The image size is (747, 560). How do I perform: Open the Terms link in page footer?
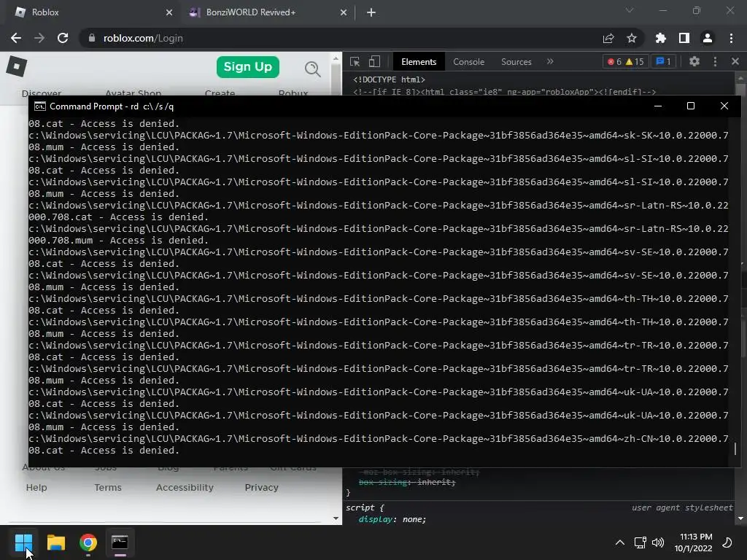[x=108, y=488]
